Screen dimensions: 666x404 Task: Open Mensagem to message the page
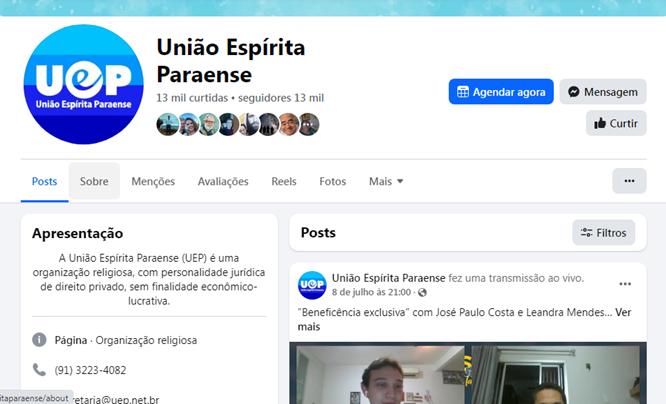pyautogui.click(x=603, y=92)
